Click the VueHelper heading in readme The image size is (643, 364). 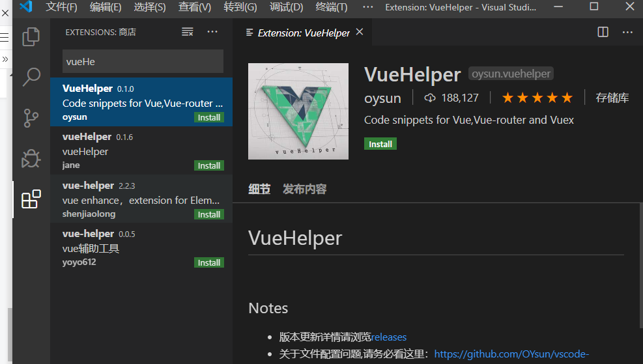[x=295, y=238]
